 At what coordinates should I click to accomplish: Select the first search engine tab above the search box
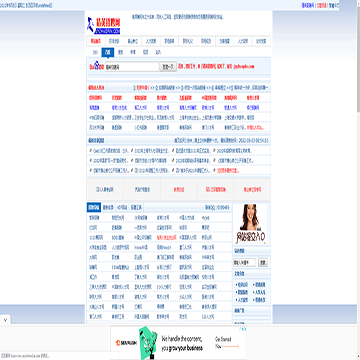(x=95, y=52)
